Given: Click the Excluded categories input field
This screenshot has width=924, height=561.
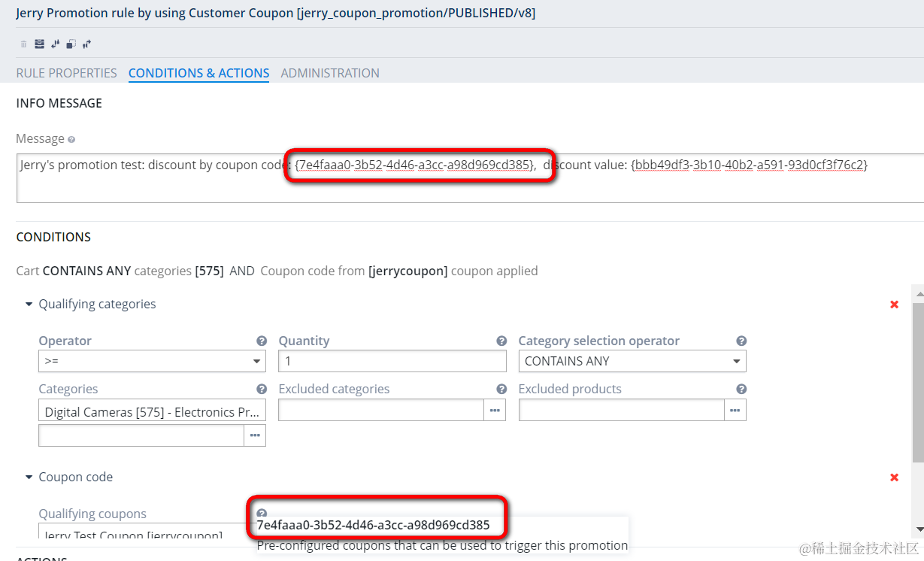Looking at the screenshot, I should pyautogui.click(x=381, y=410).
